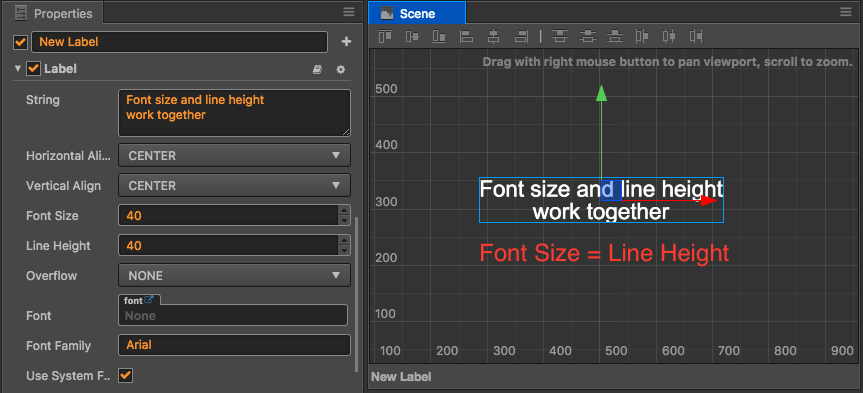This screenshot has height=393, width=863.
Task: Click the Align Vertical Center icon
Action: pyautogui.click(x=412, y=36)
